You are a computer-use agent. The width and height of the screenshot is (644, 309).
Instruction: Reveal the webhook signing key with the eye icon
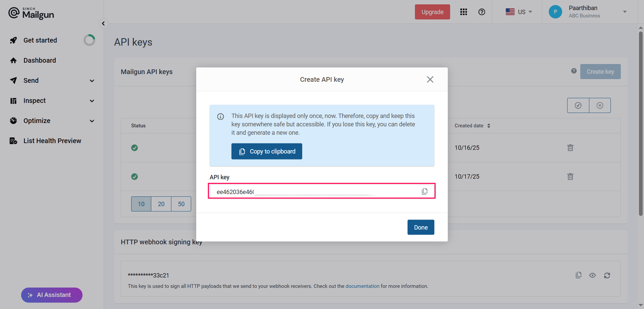tap(593, 275)
